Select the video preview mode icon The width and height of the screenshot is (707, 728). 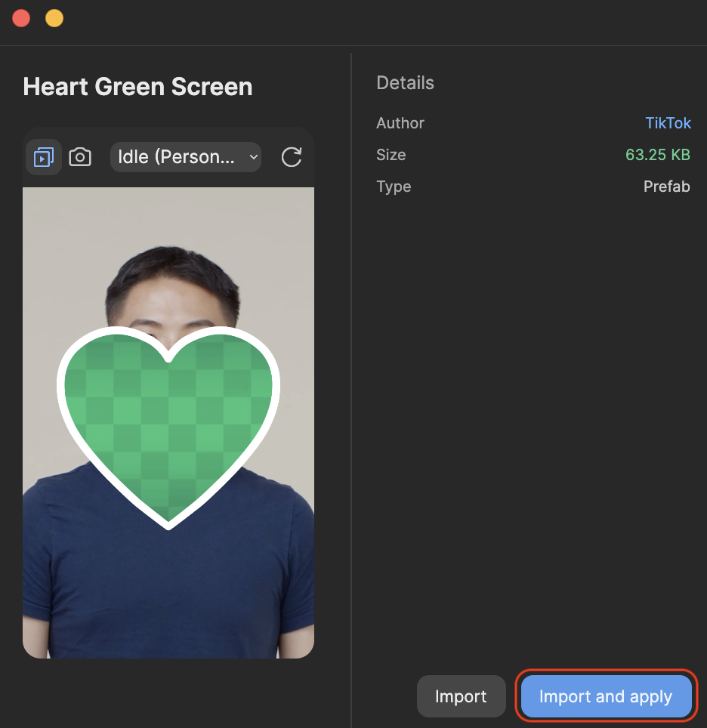pos(44,157)
